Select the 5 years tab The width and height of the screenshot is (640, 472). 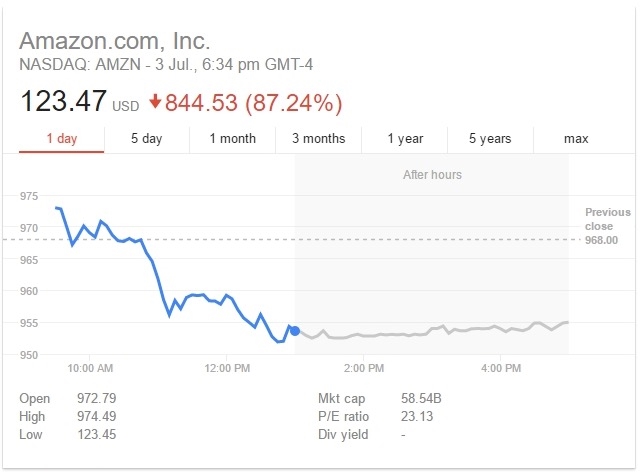(x=491, y=139)
